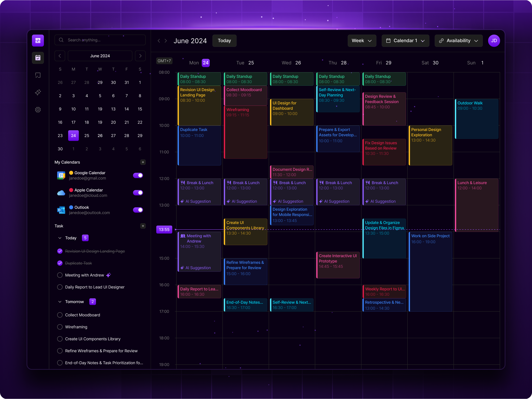Open the Week view dropdown
This screenshot has height=399, width=532.
pos(362,41)
